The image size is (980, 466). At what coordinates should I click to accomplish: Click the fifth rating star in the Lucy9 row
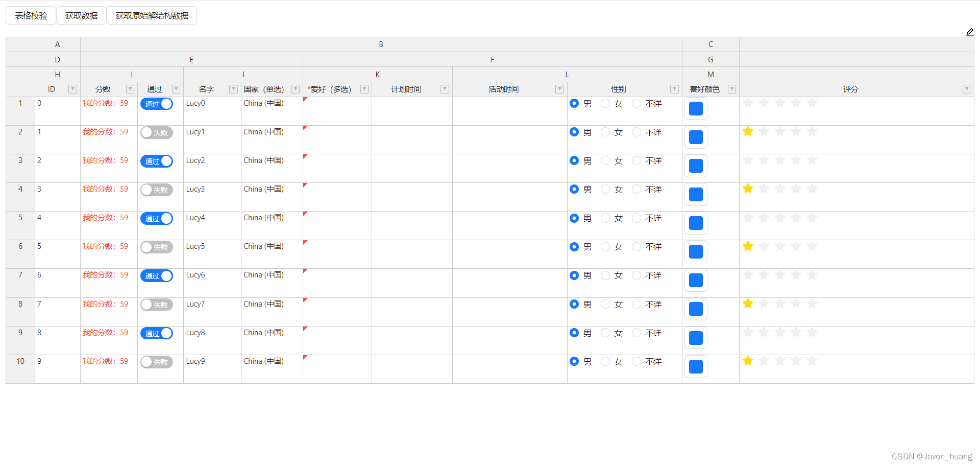(x=812, y=361)
